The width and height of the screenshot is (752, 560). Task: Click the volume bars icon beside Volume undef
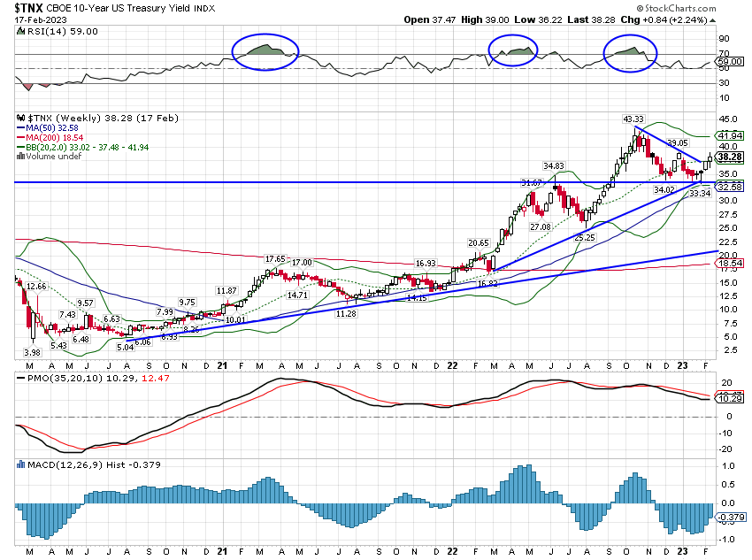point(20,157)
